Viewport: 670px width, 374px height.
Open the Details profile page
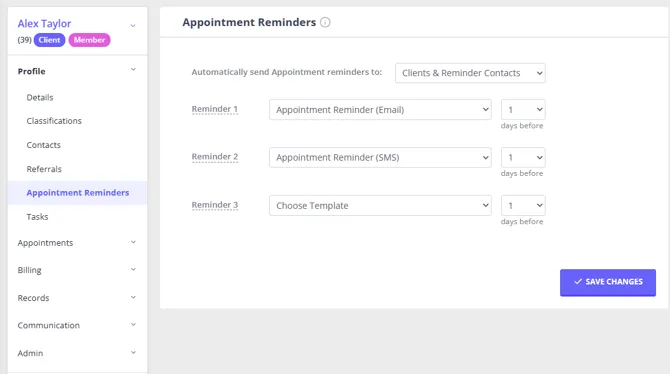(40, 97)
